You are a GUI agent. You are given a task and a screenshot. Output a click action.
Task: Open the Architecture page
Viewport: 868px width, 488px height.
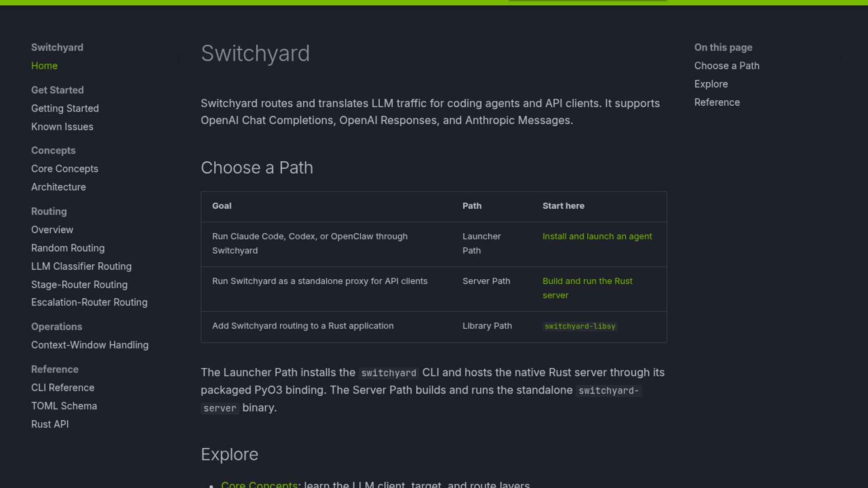(x=58, y=187)
